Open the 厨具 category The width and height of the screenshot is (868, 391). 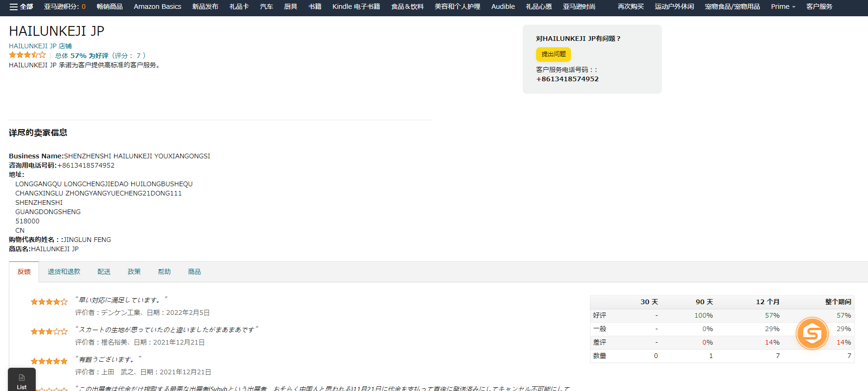[291, 7]
